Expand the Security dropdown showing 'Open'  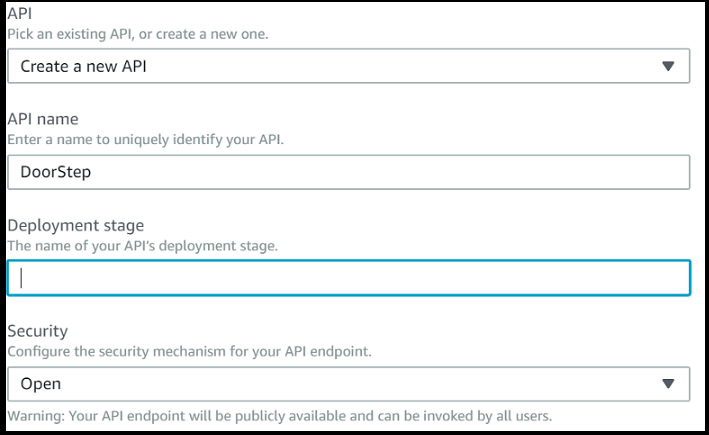tap(348, 384)
